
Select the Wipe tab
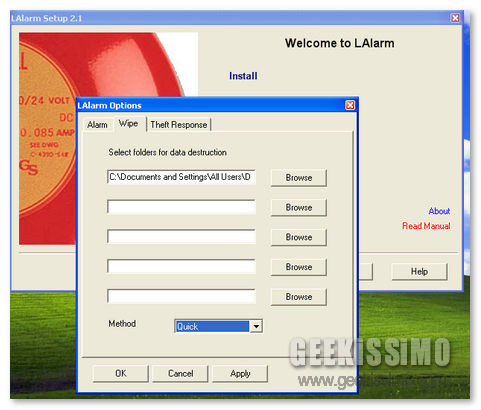[x=128, y=124]
